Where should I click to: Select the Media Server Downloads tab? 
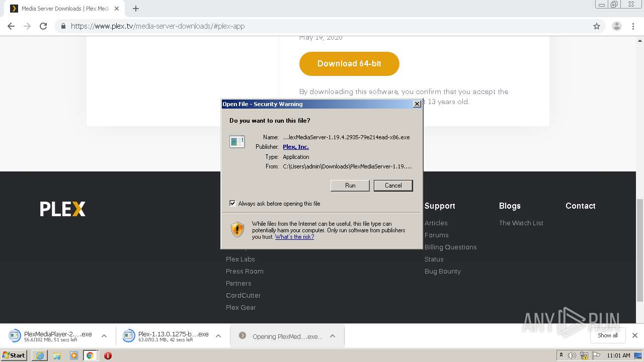64,9
